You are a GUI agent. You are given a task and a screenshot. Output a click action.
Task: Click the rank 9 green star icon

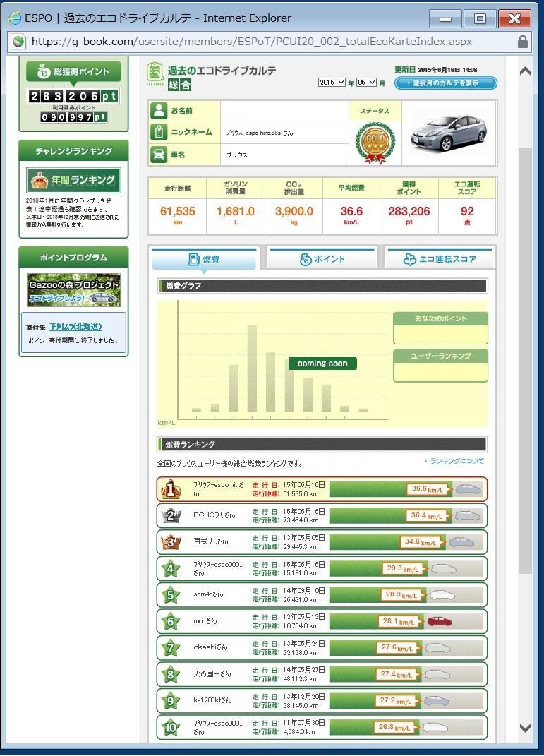pyautogui.click(x=171, y=700)
